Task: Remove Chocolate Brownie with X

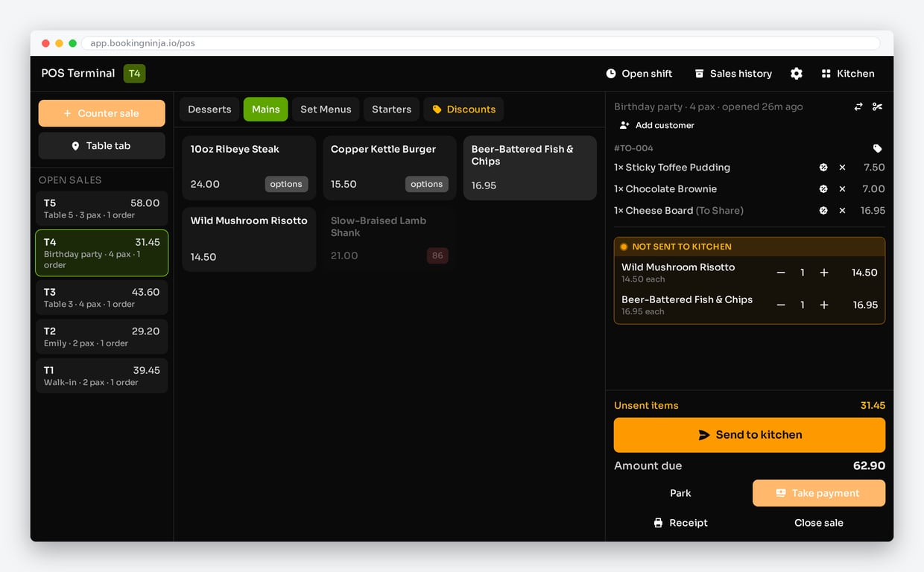Action: pos(842,189)
